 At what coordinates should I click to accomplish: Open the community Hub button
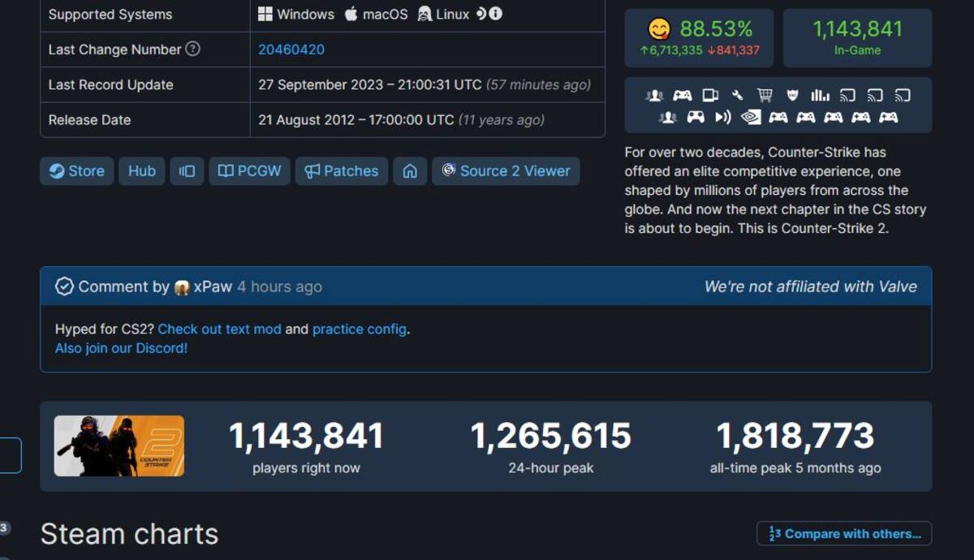coord(142,171)
